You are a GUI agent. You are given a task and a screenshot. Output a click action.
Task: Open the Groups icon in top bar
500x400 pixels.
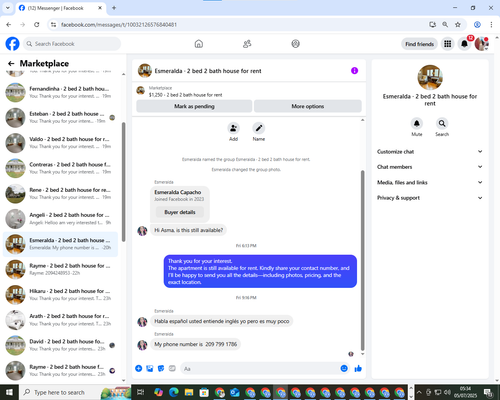pos(295,44)
